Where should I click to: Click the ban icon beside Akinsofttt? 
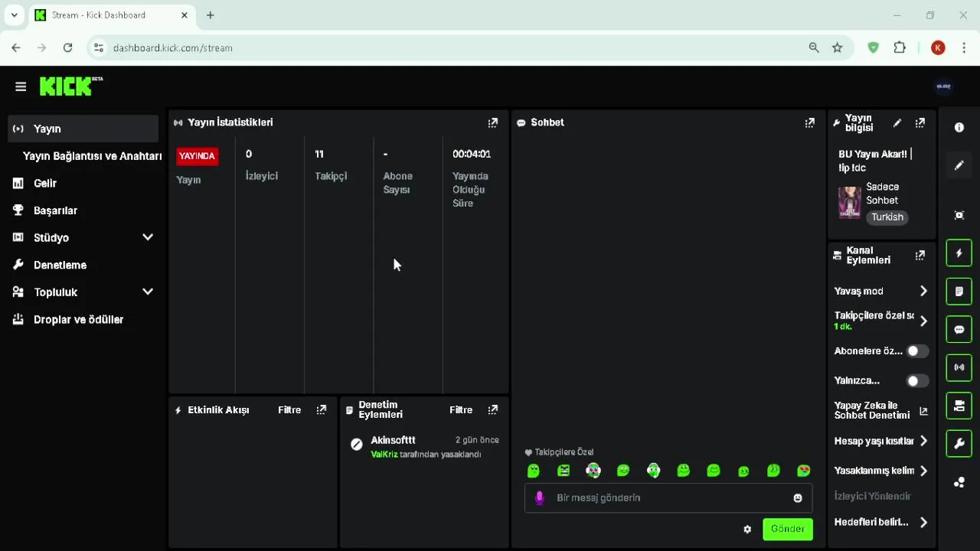tap(356, 445)
